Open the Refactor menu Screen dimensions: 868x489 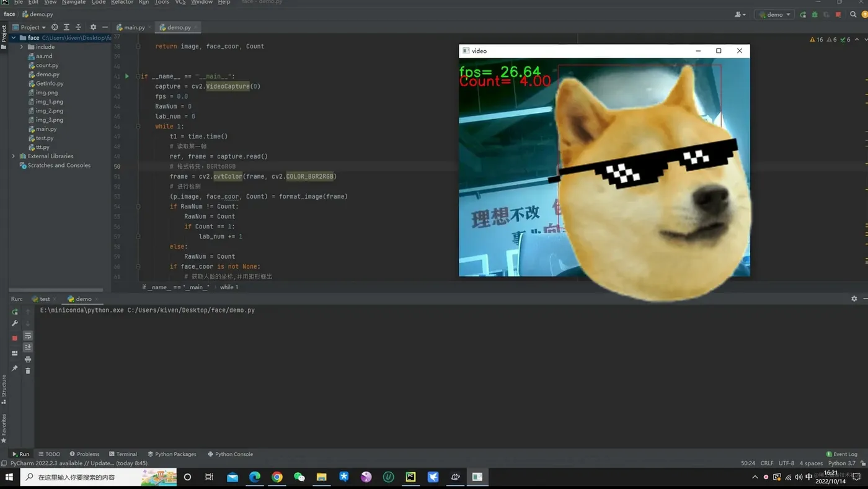[x=122, y=2]
